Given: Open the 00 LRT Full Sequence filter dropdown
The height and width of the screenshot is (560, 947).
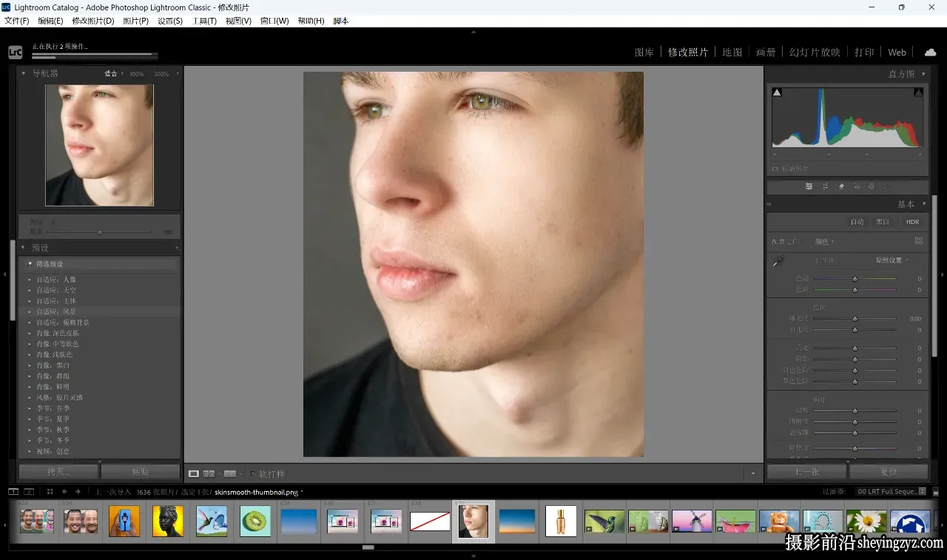Looking at the screenshot, I should (x=891, y=491).
